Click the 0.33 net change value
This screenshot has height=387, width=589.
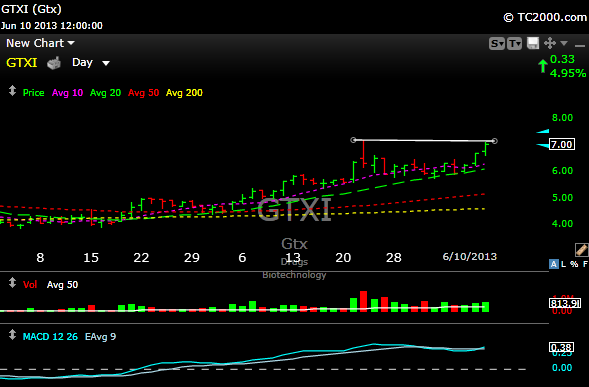562,59
